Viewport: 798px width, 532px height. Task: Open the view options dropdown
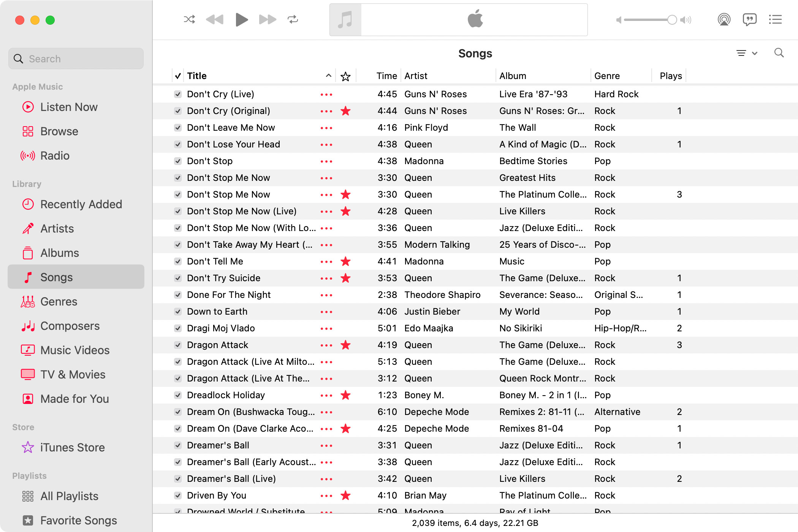pos(747,53)
